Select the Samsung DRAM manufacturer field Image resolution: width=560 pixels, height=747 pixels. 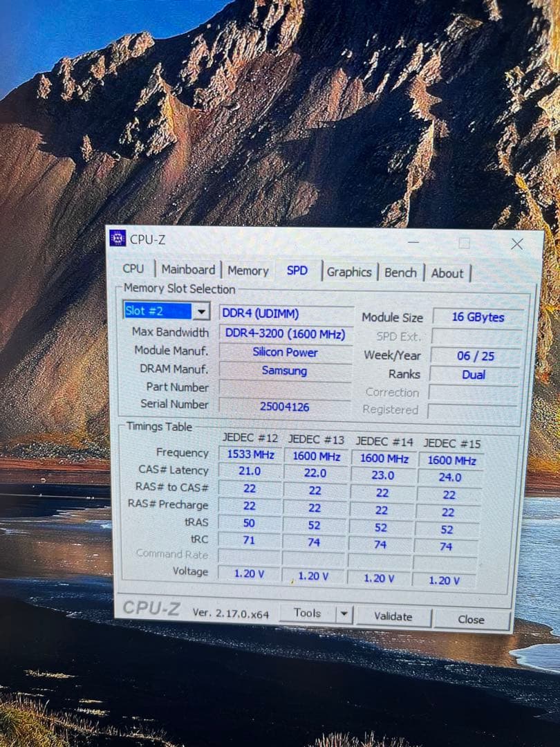click(285, 371)
